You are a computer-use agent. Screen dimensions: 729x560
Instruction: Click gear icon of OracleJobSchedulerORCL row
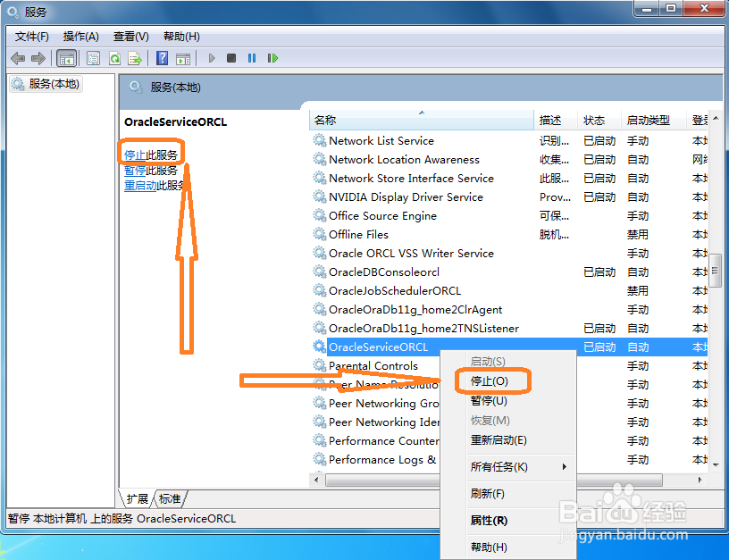320,290
